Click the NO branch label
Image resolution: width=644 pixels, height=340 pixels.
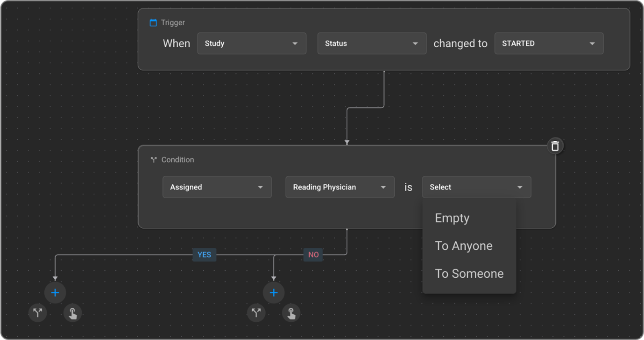pos(313,255)
